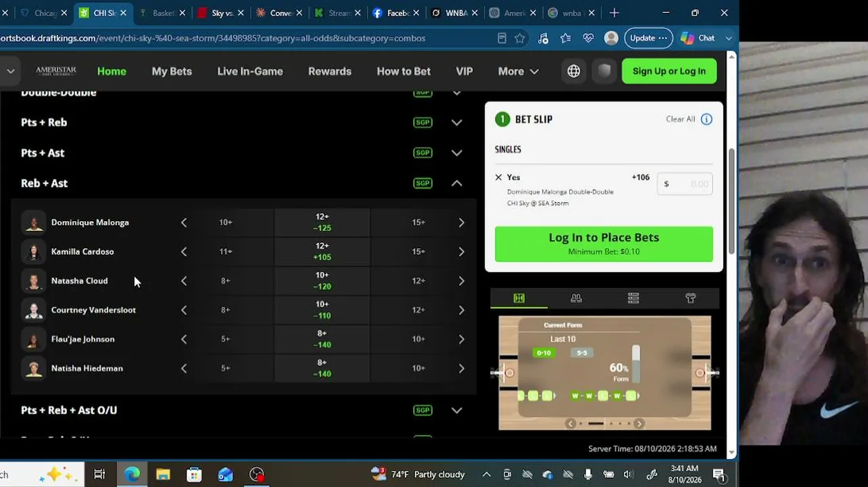This screenshot has width=868, height=487.
Task: Go to previous Current Form slide
Action: pyautogui.click(x=571, y=423)
